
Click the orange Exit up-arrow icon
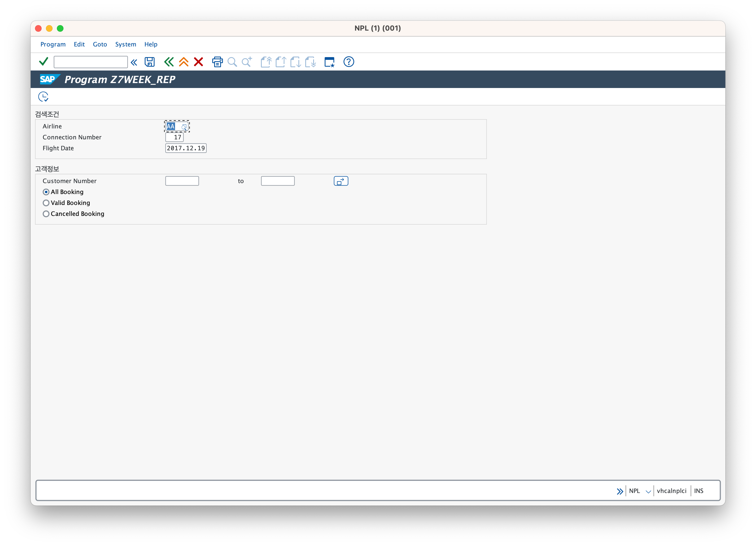point(184,62)
